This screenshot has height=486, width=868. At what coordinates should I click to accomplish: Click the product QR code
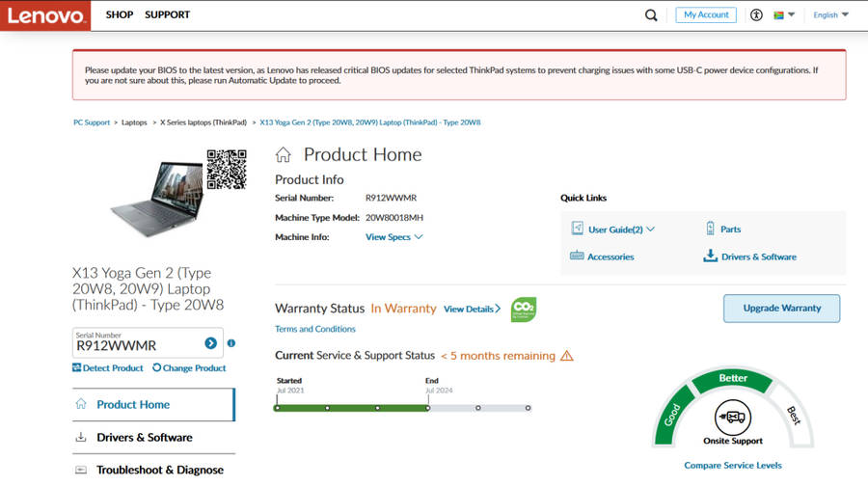point(227,170)
